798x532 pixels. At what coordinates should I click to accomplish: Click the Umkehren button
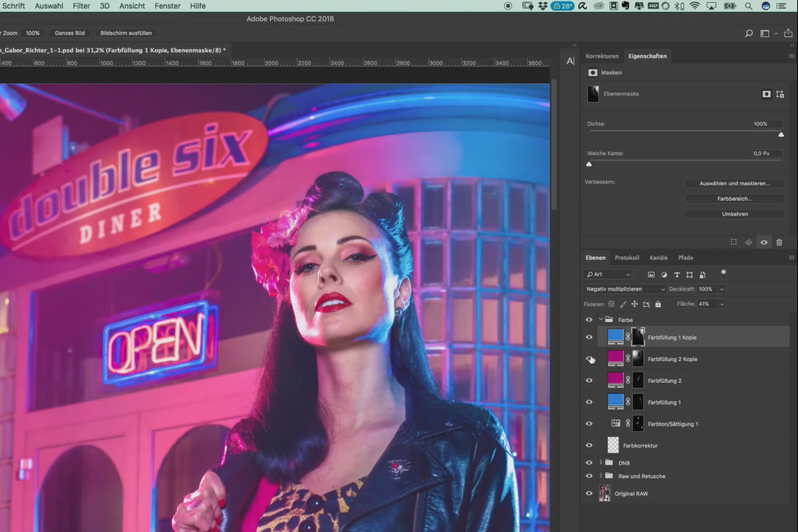pos(735,214)
